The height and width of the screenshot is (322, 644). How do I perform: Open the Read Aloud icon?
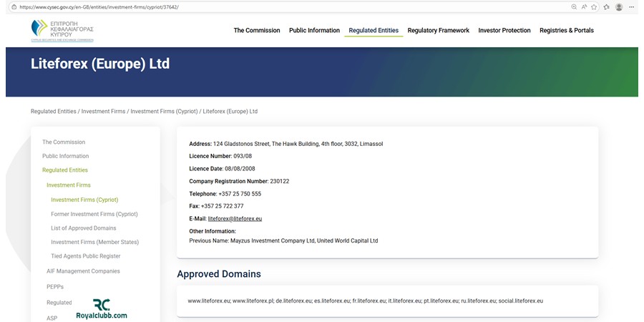pyautogui.click(x=585, y=6)
